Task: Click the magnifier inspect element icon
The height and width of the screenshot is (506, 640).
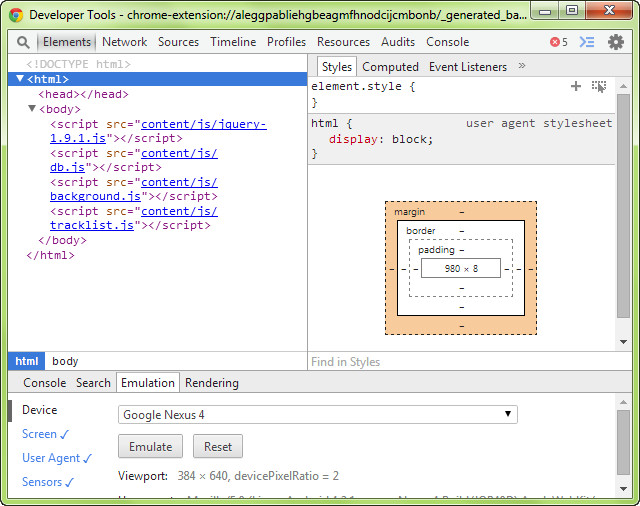Action: [23, 42]
